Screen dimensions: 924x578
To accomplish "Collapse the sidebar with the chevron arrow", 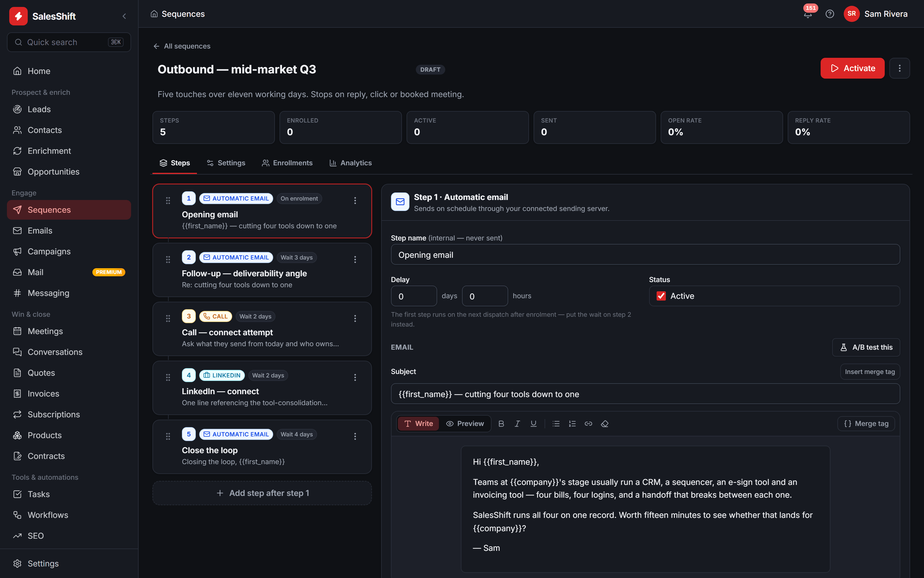I will (124, 16).
